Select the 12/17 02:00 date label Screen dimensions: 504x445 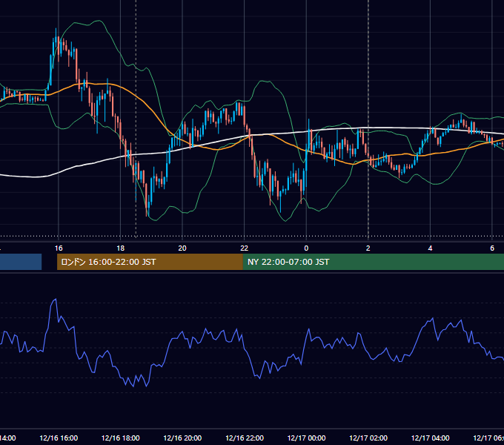click(368, 438)
